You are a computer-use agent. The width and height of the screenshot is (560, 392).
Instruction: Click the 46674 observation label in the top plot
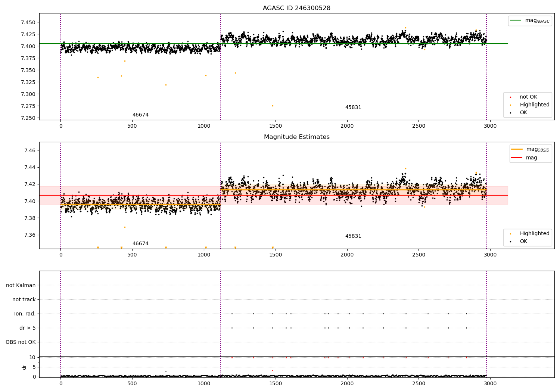[x=140, y=115]
